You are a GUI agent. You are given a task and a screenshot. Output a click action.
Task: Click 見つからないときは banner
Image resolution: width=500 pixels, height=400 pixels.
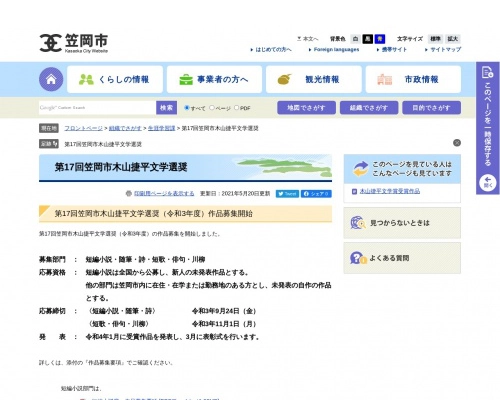[402, 223]
